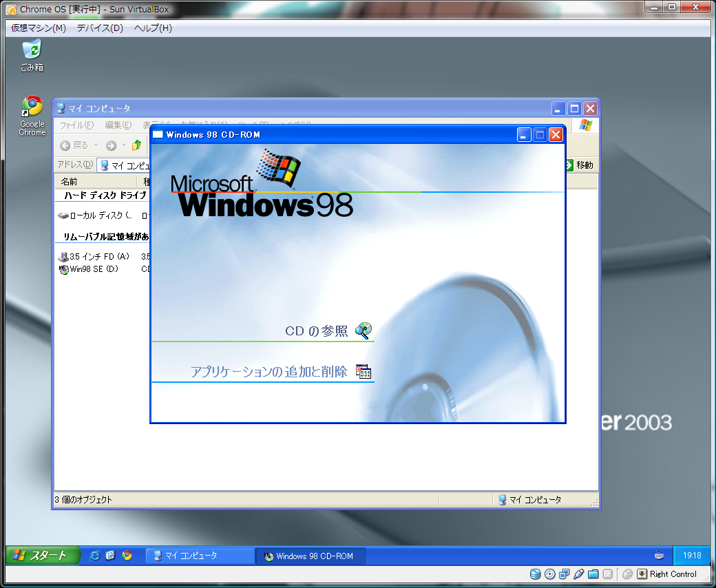Click the VirtualBox USB devices status icon
Image resolution: width=716 pixels, height=588 pixels.
578,574
